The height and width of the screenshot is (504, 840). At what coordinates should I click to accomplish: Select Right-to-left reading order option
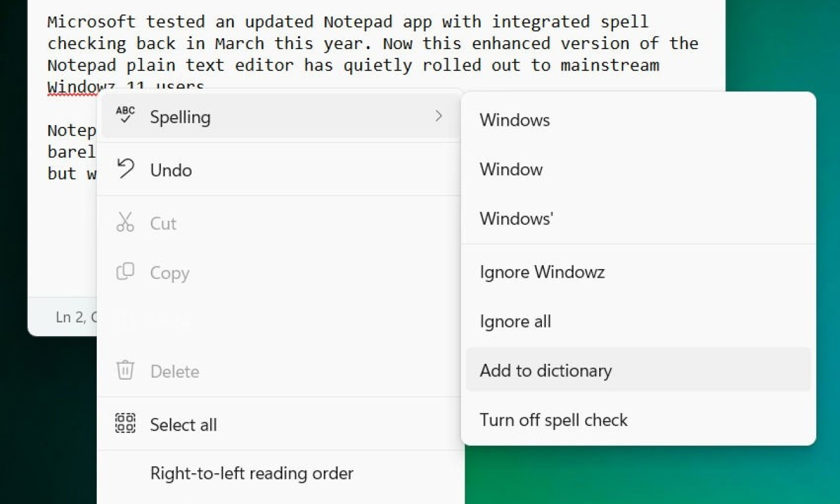(x=280, y=473)
